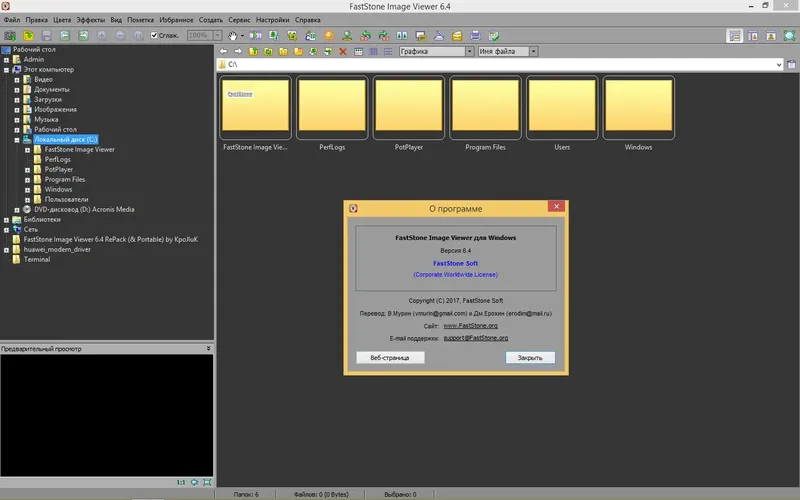This screenshot has width=800, height=500.
Task: Click the camera acquire-image toolbar icon
Action: [10, 36]
